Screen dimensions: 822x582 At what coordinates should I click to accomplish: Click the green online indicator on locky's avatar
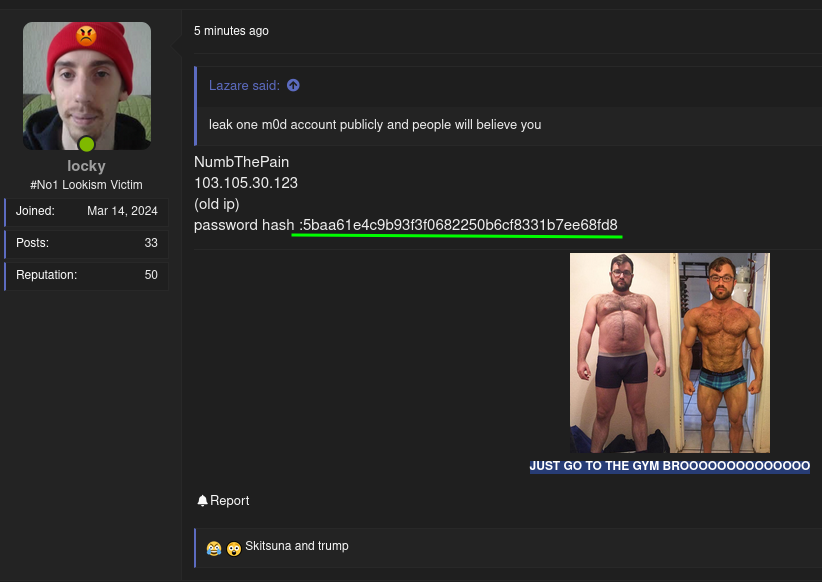coord(86,144)
